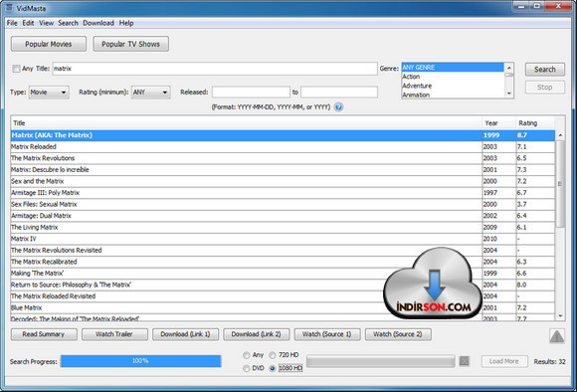The width and height of the screenshot is (577, 392).
Task: Click genre list scroll up arrow
Action: coord(509,68)
